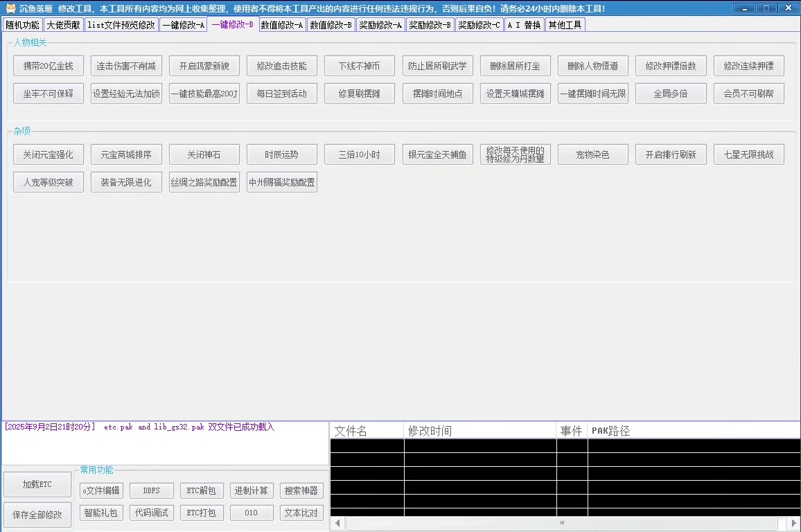The image size is (801, 532).
Task: Click the 携带20亿金钱 button
Action: point(49,66)
